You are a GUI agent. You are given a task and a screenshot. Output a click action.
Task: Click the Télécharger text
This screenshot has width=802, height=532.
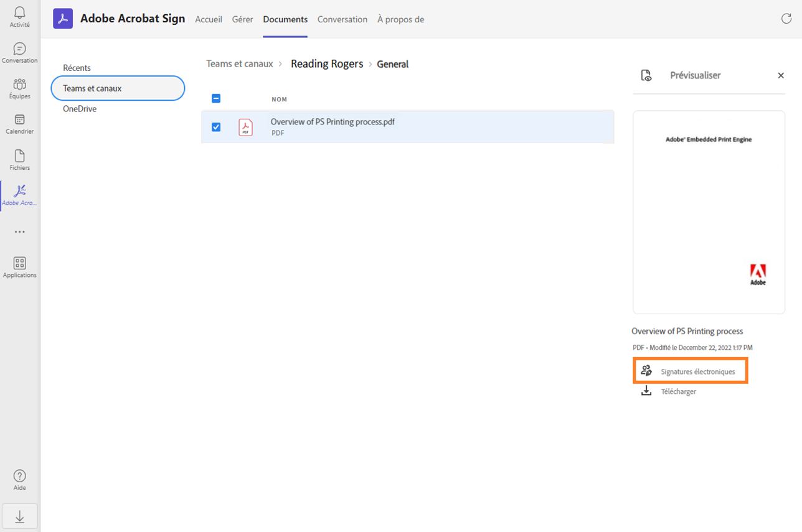[679, 391]
